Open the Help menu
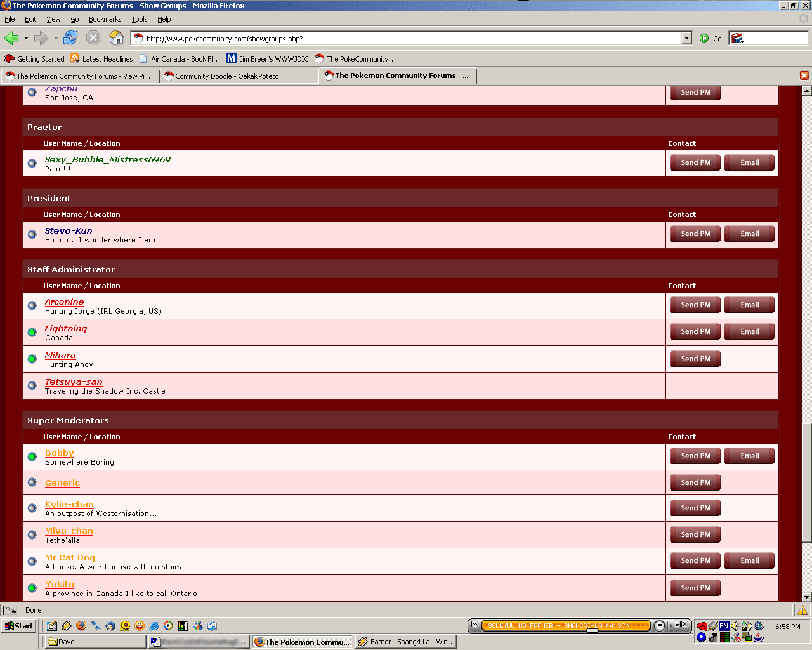The height and width of the screenshot is (650, 812). 164,19
